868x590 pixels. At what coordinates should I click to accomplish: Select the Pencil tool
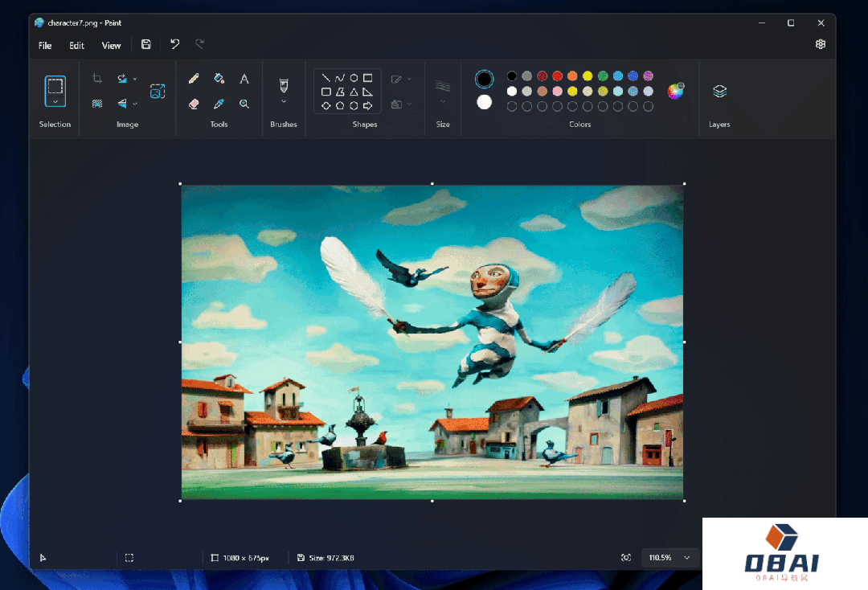click(194, 79)
